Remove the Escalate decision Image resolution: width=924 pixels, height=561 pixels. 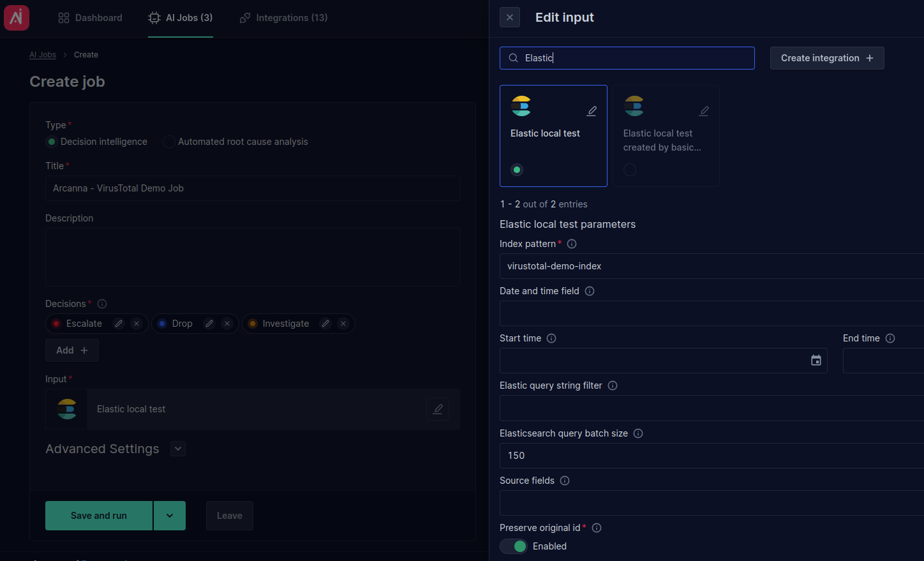pos(137,324)
